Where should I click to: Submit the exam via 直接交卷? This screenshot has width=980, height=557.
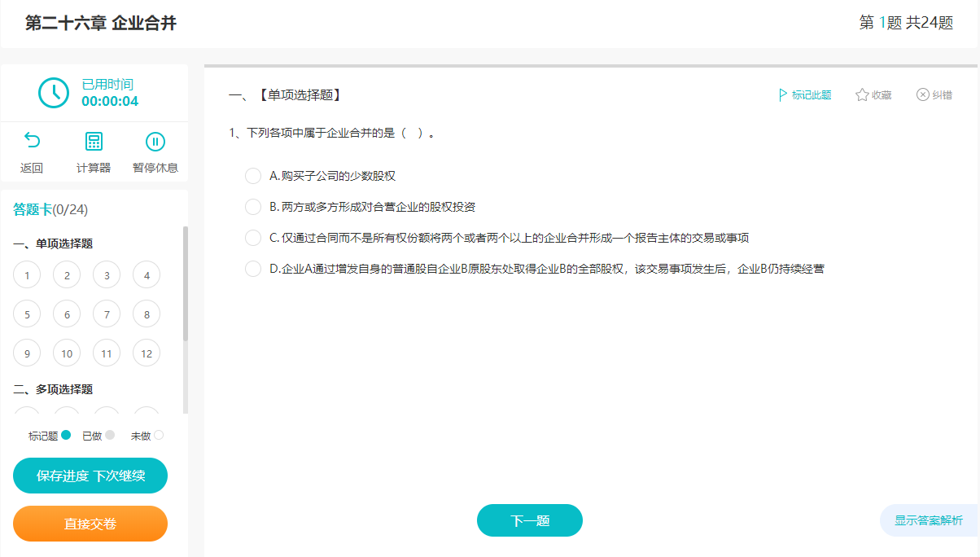90,524
